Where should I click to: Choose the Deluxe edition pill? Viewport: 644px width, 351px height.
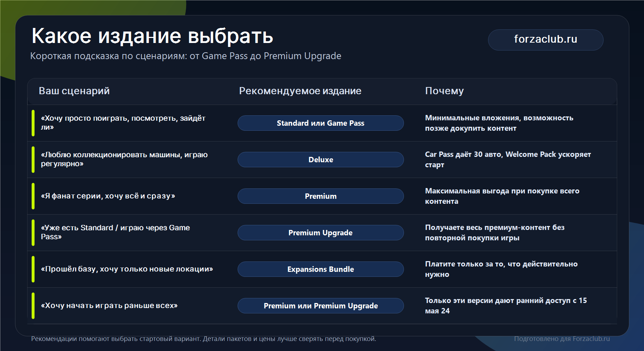tap(321, 160)
